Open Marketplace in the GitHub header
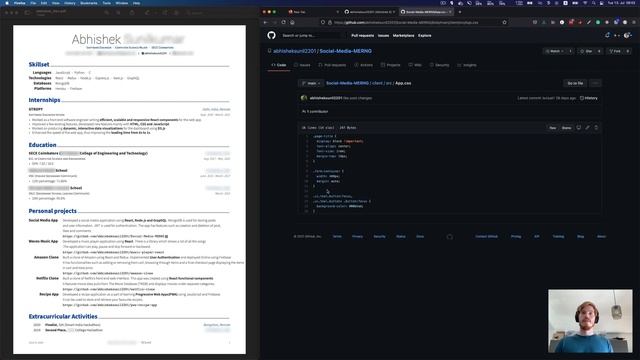The image size is (640, 360). [x=403, y=36]
